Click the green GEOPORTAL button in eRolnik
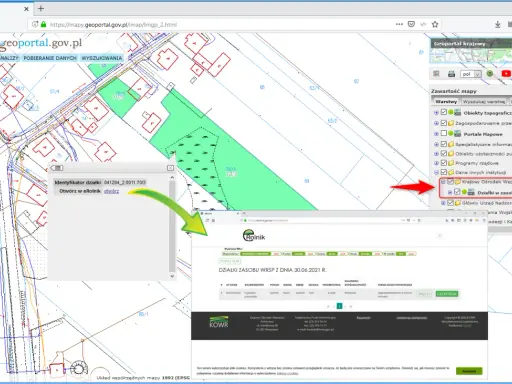 pyautogui.click(x=447, y=294)
